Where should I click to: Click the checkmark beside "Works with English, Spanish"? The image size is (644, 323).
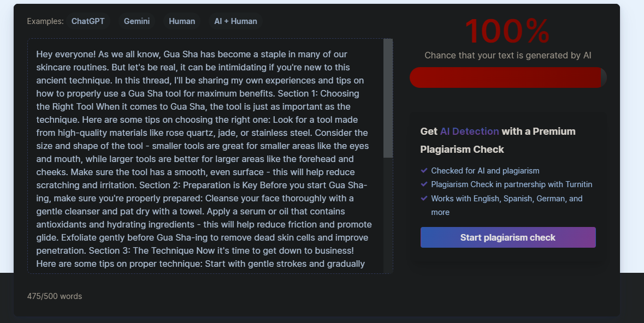[x=424, y=199]
